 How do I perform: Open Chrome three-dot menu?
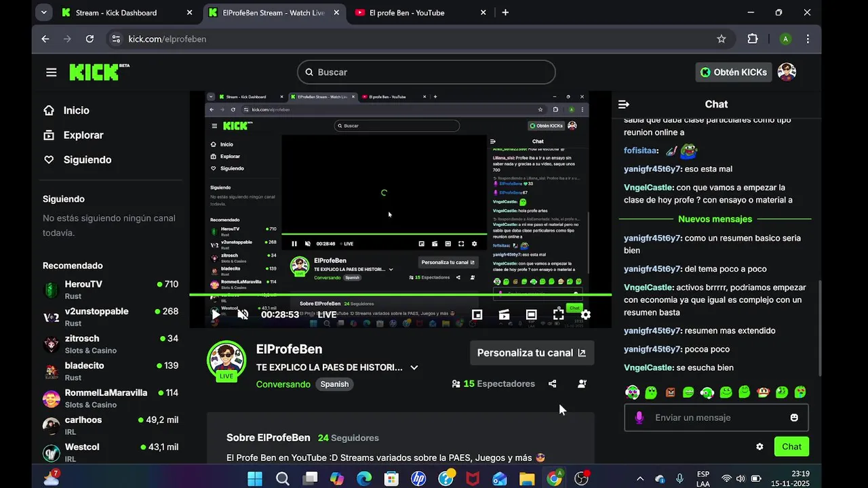808,39
